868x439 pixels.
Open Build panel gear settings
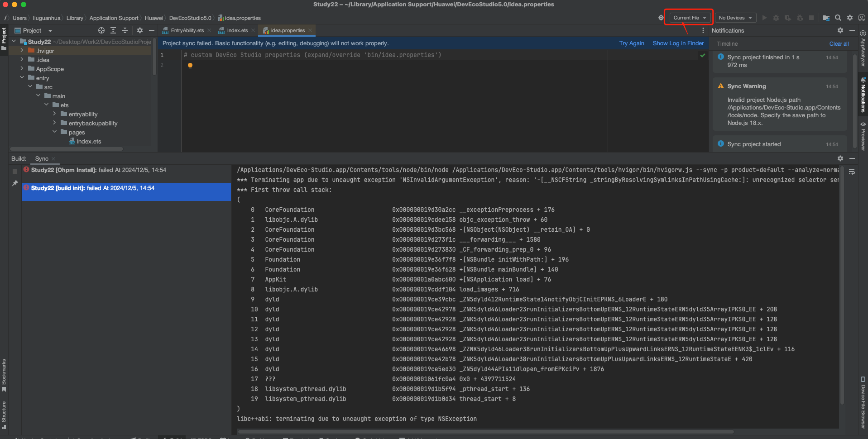pos(840,158)
